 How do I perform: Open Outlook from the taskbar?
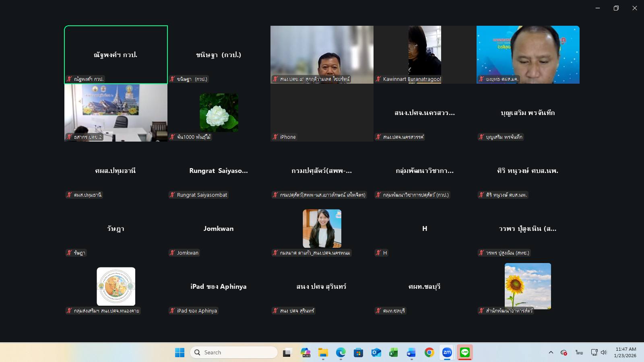(x=376, y=353)
